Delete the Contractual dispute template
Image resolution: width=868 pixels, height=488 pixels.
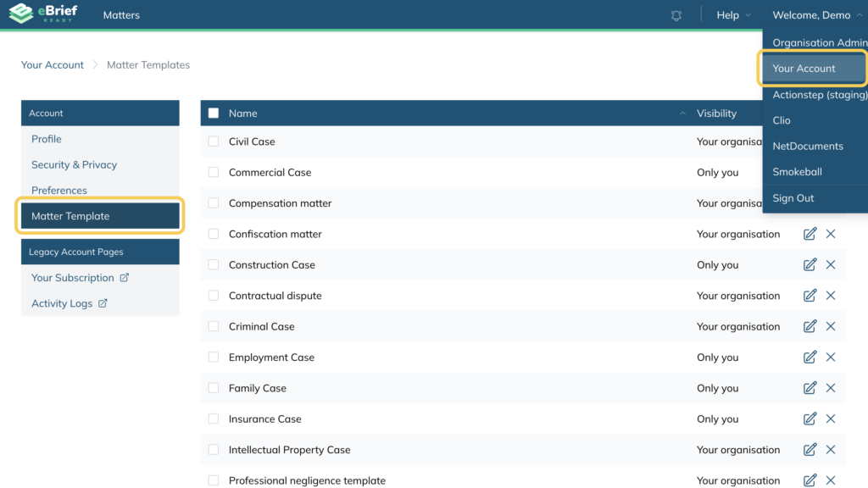[831, 296]
